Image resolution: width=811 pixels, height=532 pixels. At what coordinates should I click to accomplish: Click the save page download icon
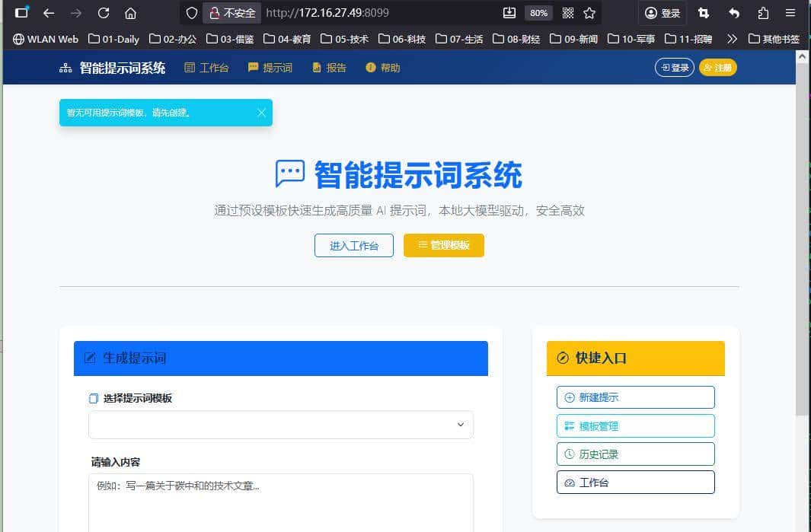[509, 12]
